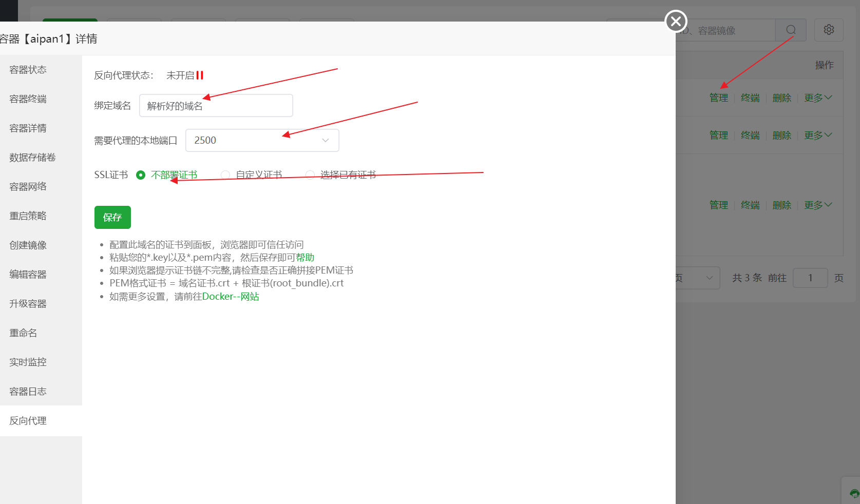
Task: Click the search magnifier icon
Action: [791, 30]
